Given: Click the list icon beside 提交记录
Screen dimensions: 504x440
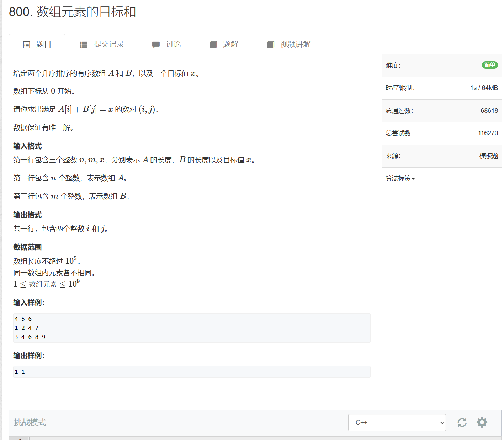Looking at the screenshot, I should 84,45.
